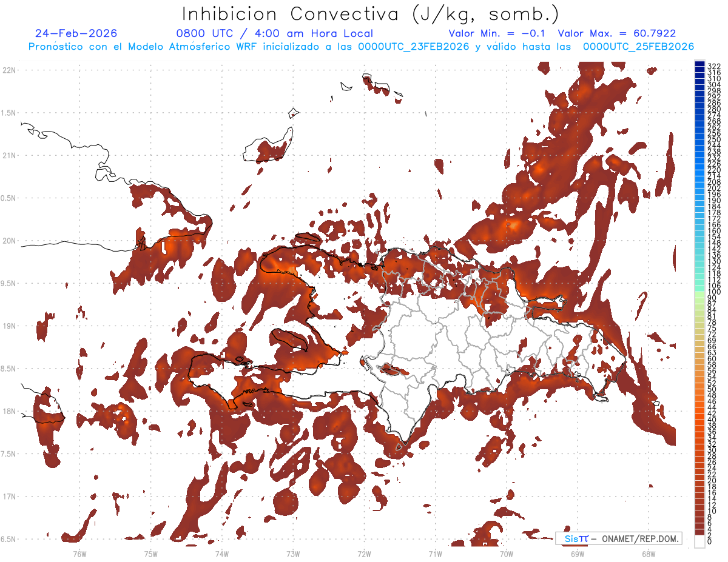
Task: Select the date label "24-Feb-2026"
Action: point(76,33)
